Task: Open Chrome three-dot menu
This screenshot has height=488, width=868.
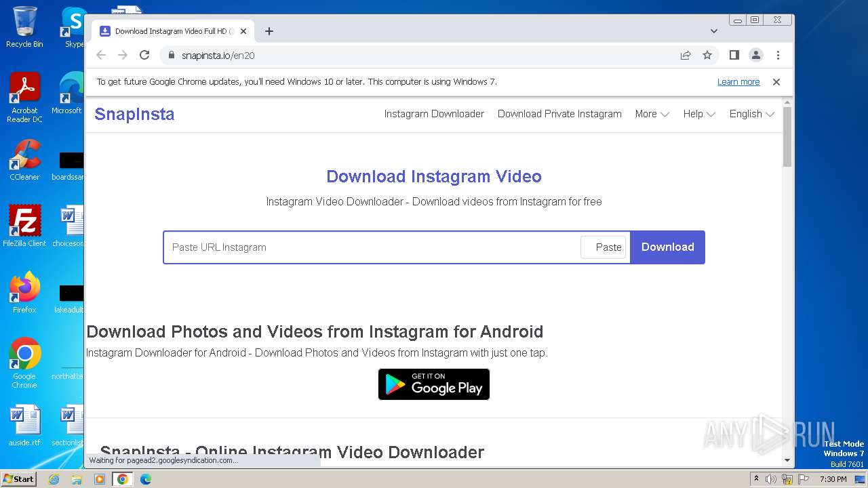Action: tap(778, 55)
